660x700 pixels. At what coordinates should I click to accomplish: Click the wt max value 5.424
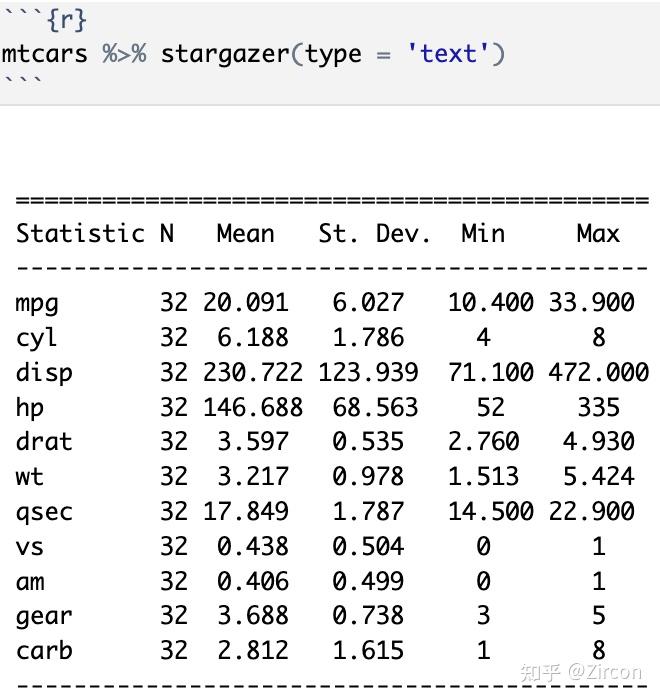tap(598, 477)
